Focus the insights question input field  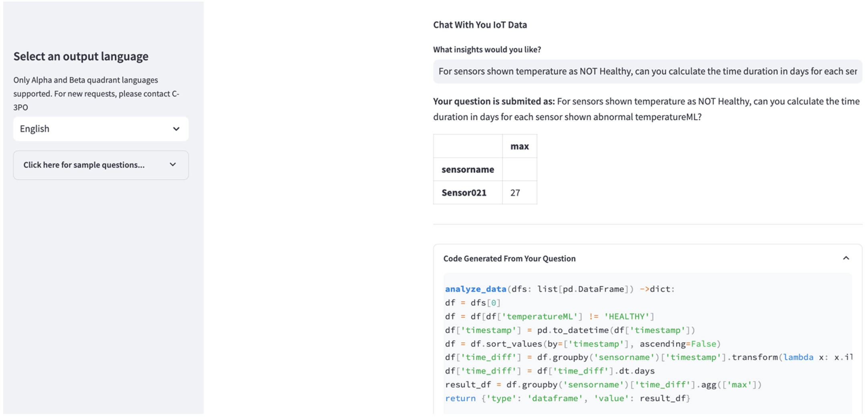(x=647, y=72)
